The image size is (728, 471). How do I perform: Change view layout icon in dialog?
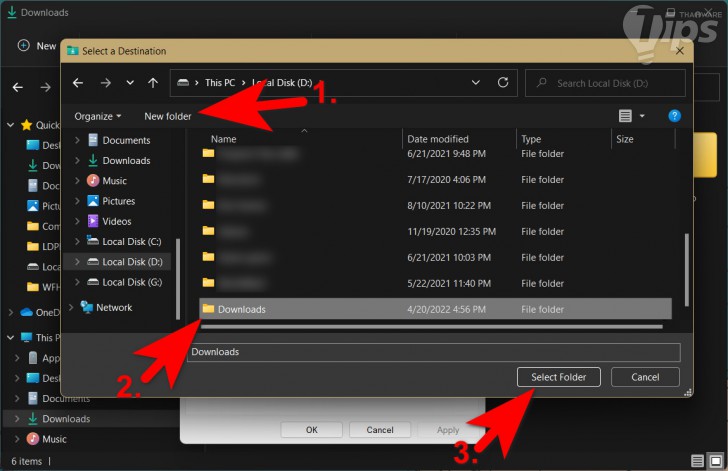pyautogui.click(x=625, y=116)
